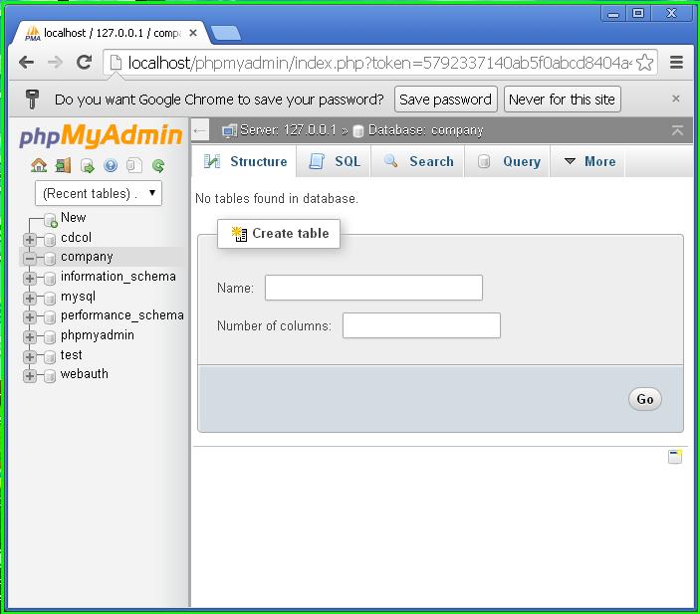Click the cdcol database icon

[50, 240]
